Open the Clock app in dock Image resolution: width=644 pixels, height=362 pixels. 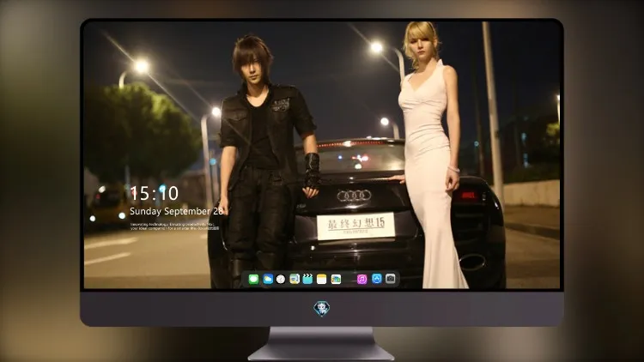click(x=281, y=280)
